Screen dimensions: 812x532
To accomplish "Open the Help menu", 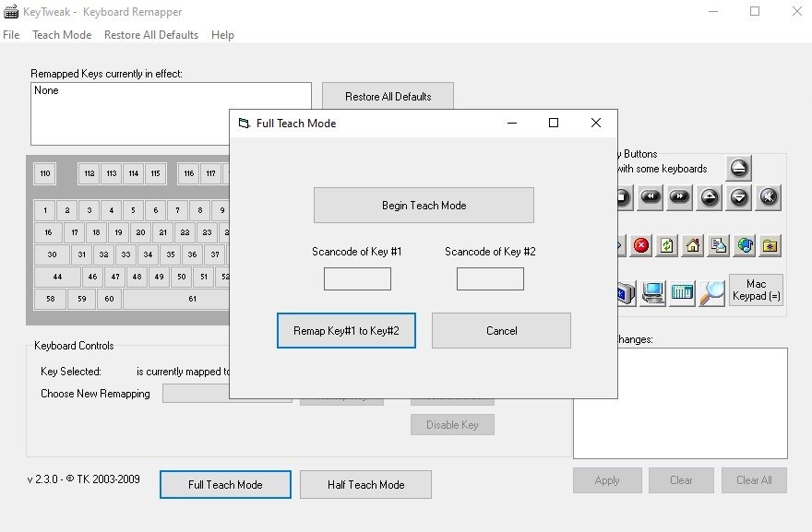I will pos(222,35).
